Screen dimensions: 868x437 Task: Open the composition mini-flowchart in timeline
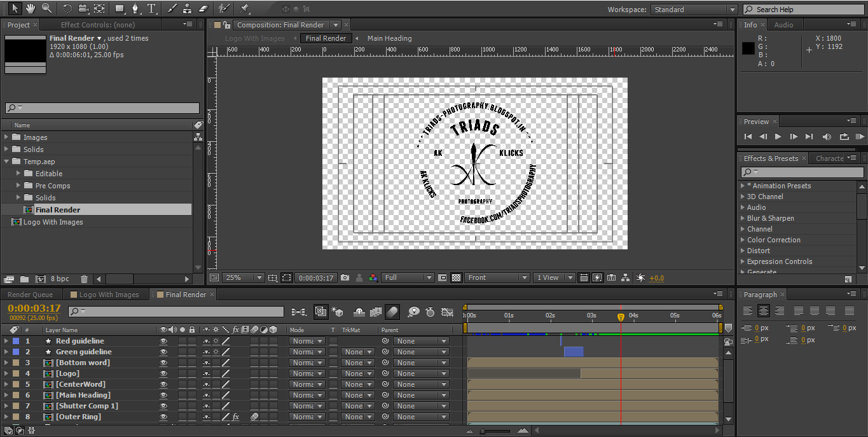click(x=299, y=312)
